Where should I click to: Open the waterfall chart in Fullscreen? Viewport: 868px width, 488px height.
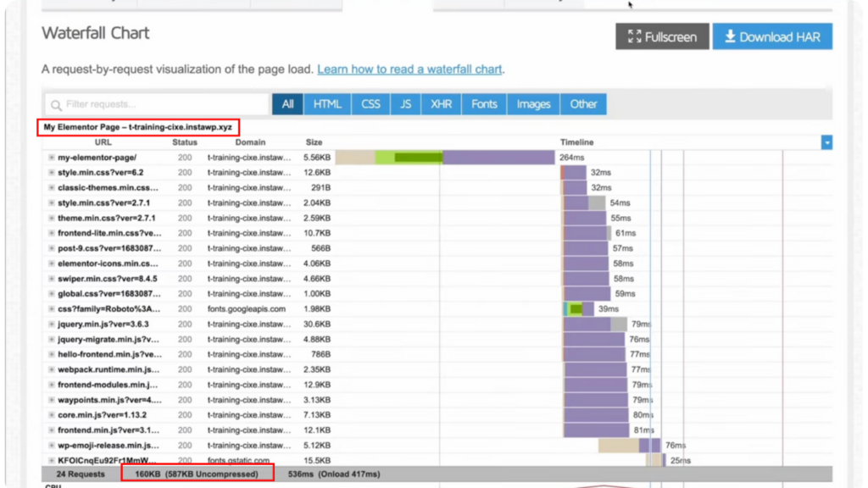coord(662,36)
